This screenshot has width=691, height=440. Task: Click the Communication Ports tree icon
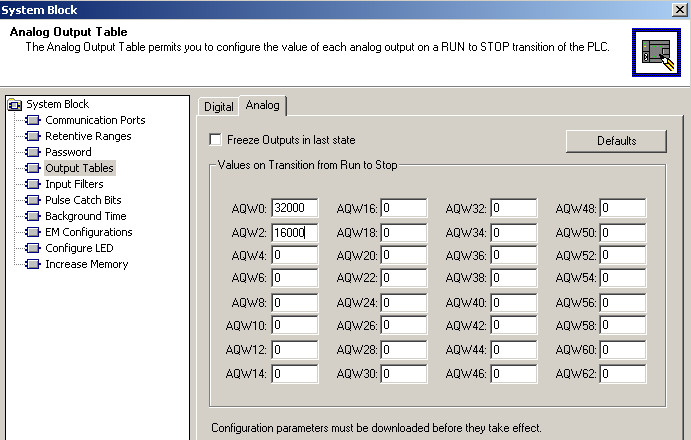click(32, 120)
